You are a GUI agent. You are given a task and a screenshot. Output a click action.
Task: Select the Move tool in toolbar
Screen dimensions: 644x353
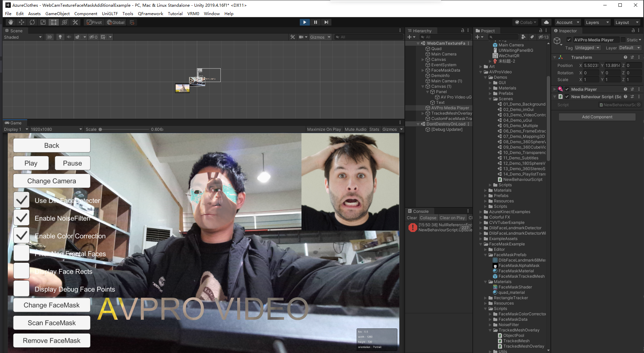tap(22, 22)
